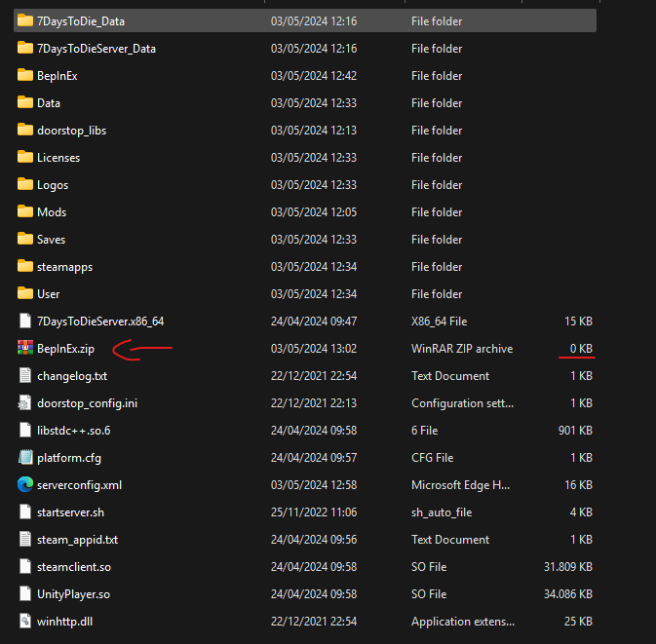Select the doorstop_config.ini file name
The height and width of the screenshot is (644, 656).
point(87,403)
